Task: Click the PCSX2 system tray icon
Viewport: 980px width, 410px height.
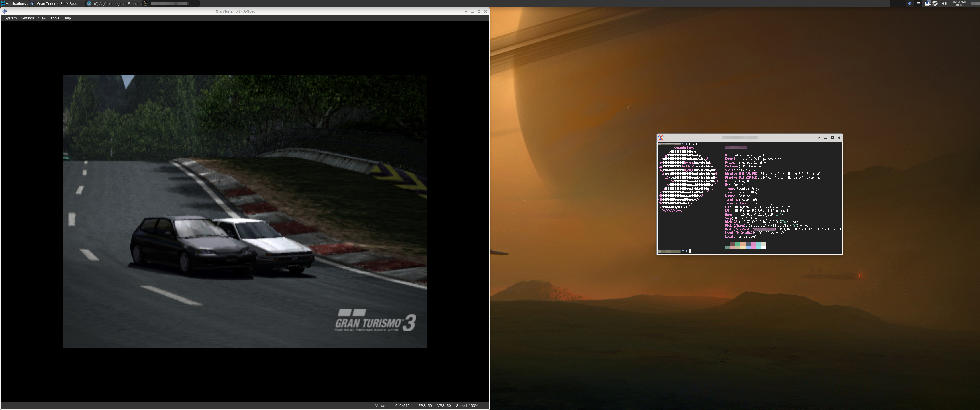Action: [x=910, y=3]
